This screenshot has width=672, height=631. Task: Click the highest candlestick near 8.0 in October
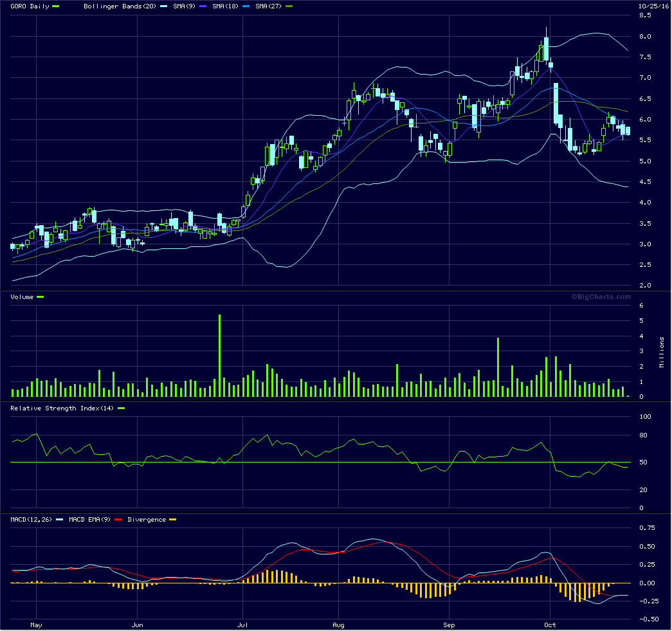[546, 49]
